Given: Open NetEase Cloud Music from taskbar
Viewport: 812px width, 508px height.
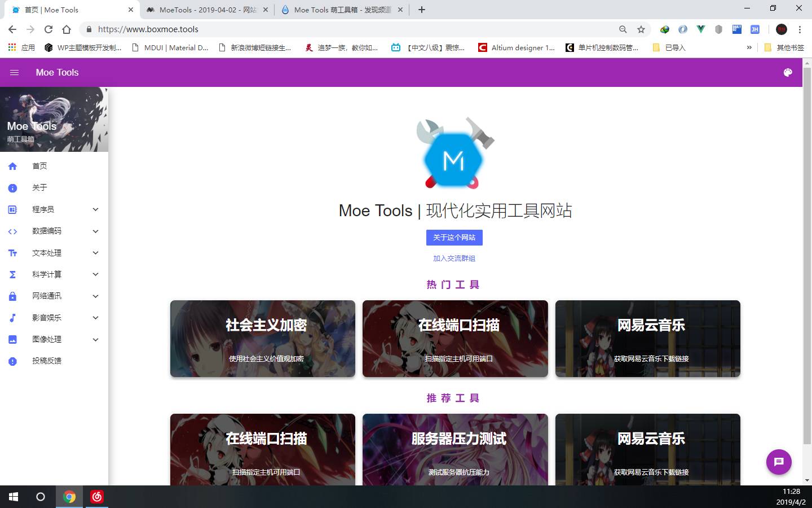Looking at the screenshot, I should (97, 497).
